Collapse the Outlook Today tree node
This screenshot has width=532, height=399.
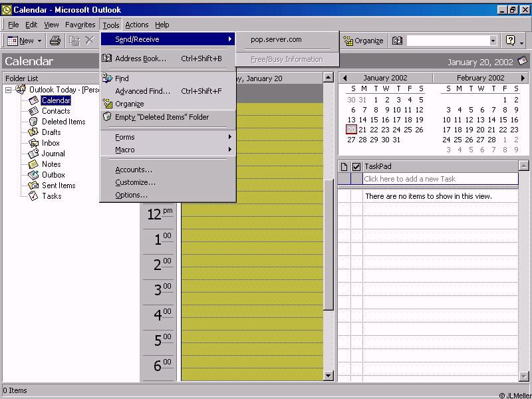pos(9,90)
